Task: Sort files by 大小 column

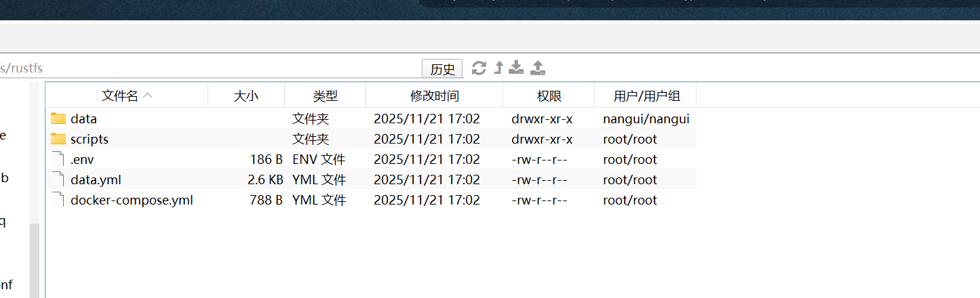Action: coord(246,96)
